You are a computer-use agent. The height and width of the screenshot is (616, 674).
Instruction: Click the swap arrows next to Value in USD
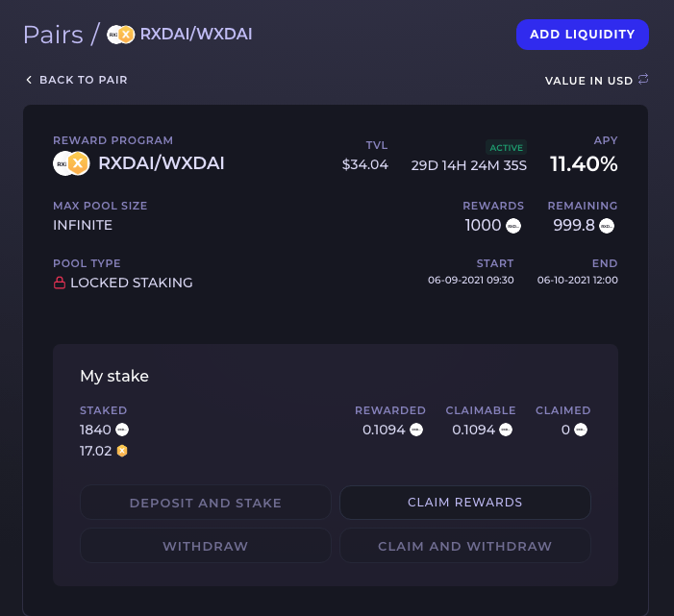[x=643, y=80]
